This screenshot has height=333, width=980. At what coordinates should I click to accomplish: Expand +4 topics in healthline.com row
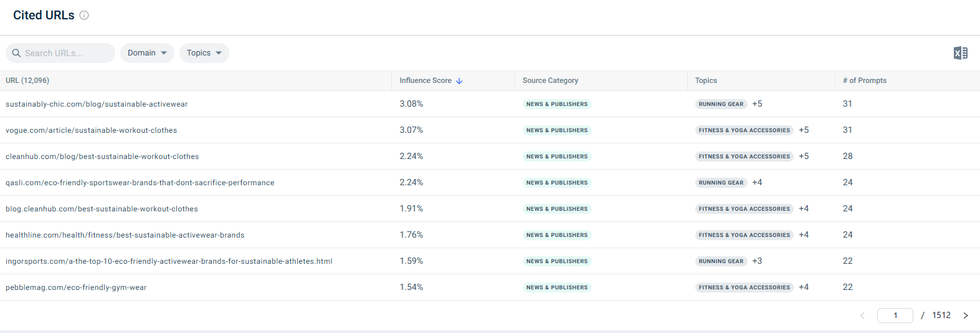point(804,235)
